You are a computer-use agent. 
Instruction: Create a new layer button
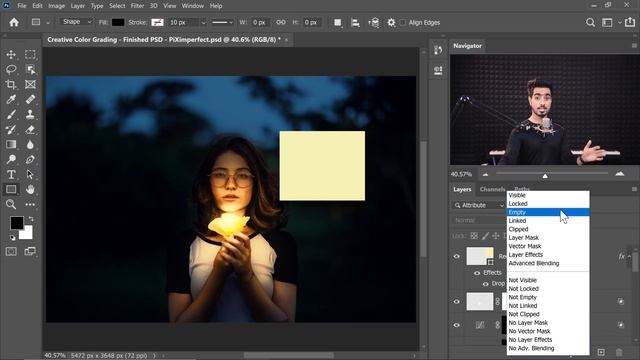pyautogui.click(x=601, y=352)
